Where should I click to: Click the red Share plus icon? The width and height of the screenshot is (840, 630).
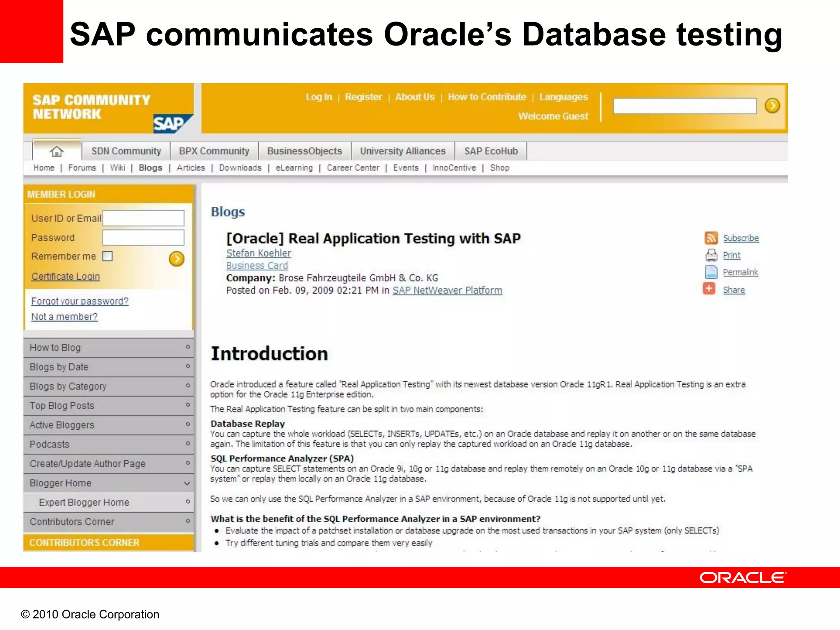(709, 289)
